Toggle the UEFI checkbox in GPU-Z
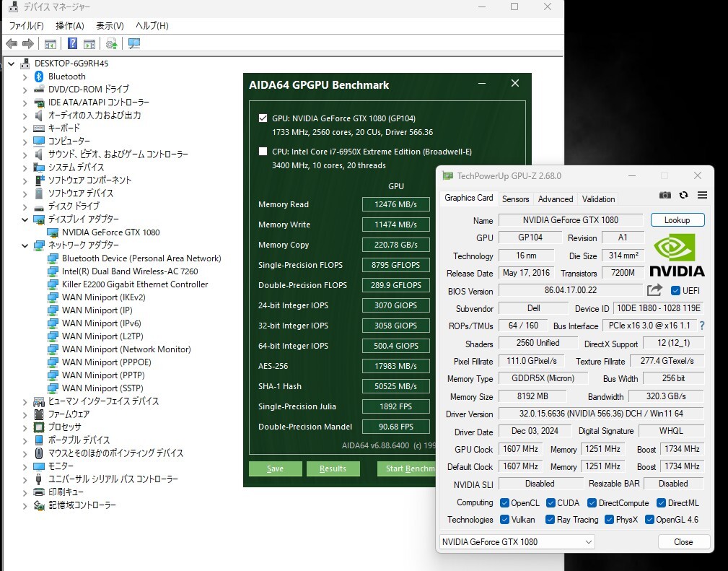Viewport: 728px width, 571px height. (675, 291)
